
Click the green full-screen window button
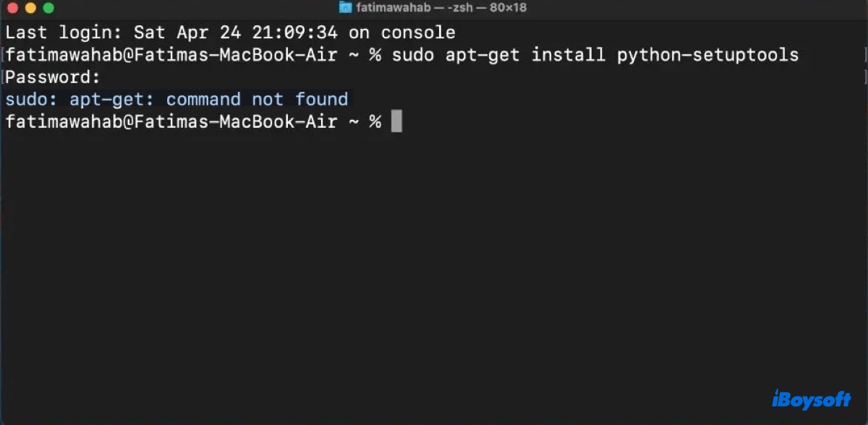tap(48, 8)
